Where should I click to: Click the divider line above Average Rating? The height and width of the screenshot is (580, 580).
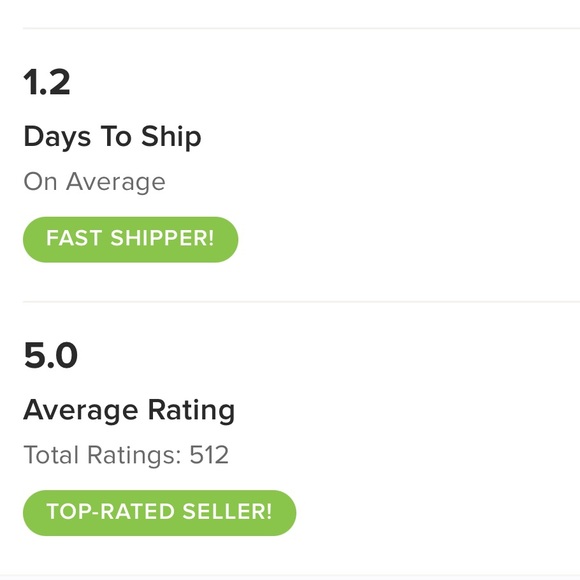[301, 302]
